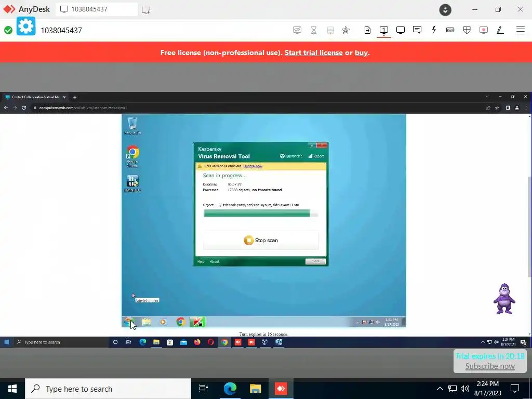Viewport: 532px width, 399px height.
Task: Bookmark the page with the star icon
Action: tap(497, 108)
